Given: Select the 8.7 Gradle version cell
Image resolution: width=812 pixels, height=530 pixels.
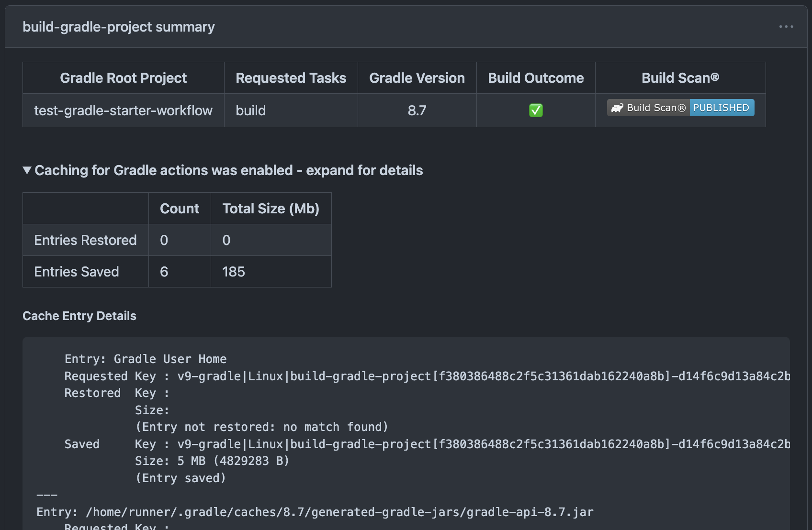Looking at the screenshot, I should pyautogui.click(x=417, y=110).
